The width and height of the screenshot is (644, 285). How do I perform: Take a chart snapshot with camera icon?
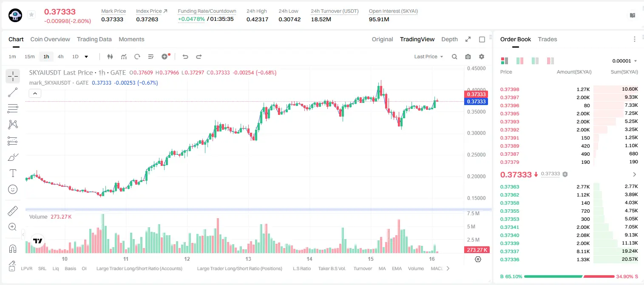point(468,57)
